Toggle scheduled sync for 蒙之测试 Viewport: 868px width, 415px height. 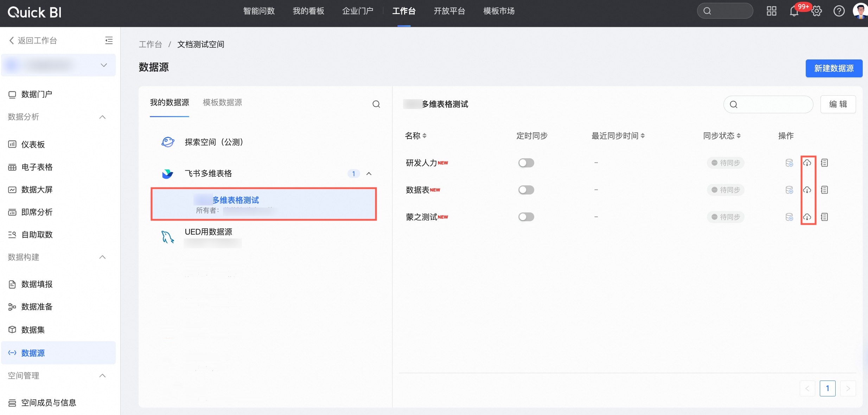tap(526, 217)
